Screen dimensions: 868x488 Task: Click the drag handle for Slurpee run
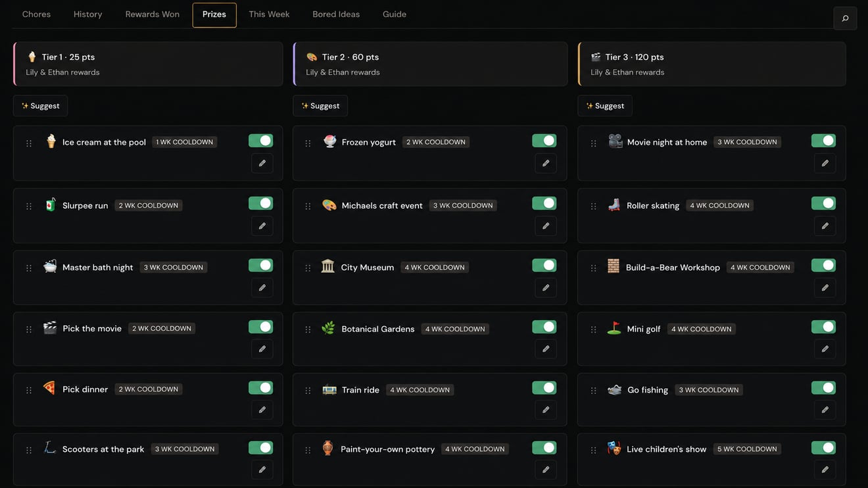(x=29, y=207)
